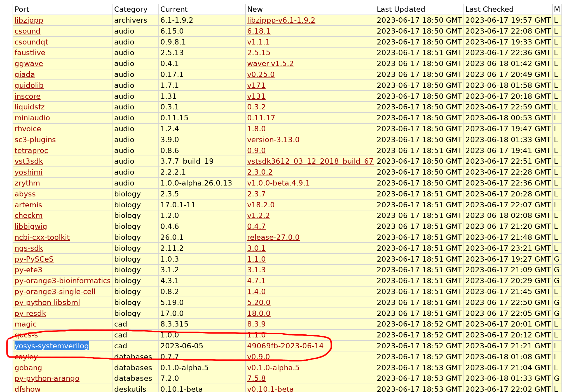Visit the cayley port page

point(26,356)
